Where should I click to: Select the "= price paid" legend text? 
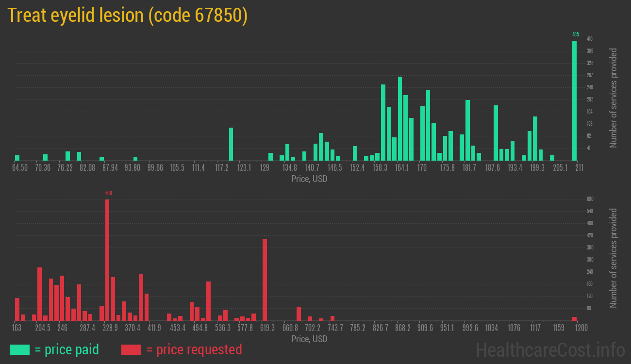(x=67, y=349)
